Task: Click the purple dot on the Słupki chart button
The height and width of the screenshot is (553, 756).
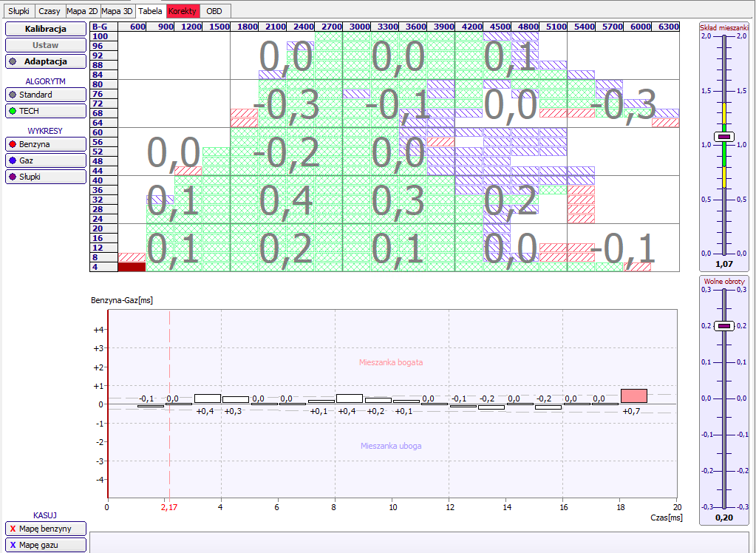Action: click(x=12, y=177)
